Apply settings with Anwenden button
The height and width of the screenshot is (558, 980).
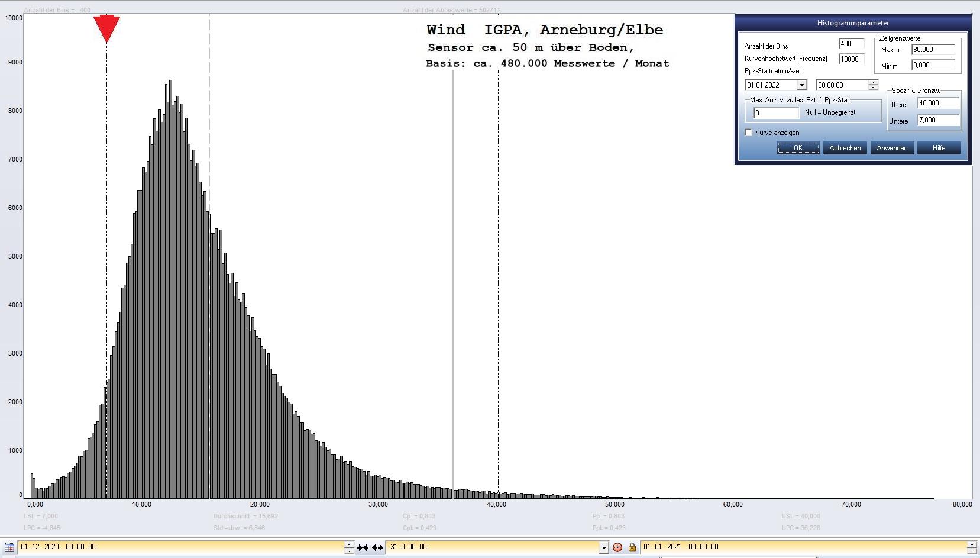[x=892, y=148]
